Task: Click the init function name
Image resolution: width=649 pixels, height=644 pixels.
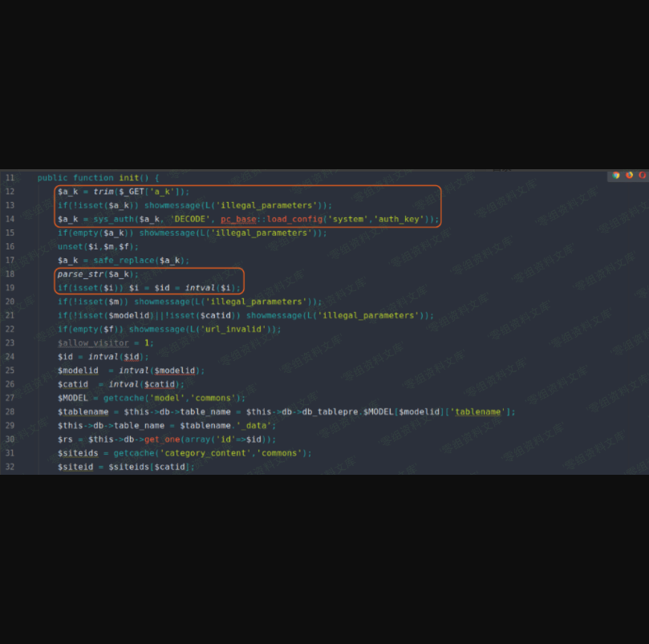Action: tap(128, 178)
